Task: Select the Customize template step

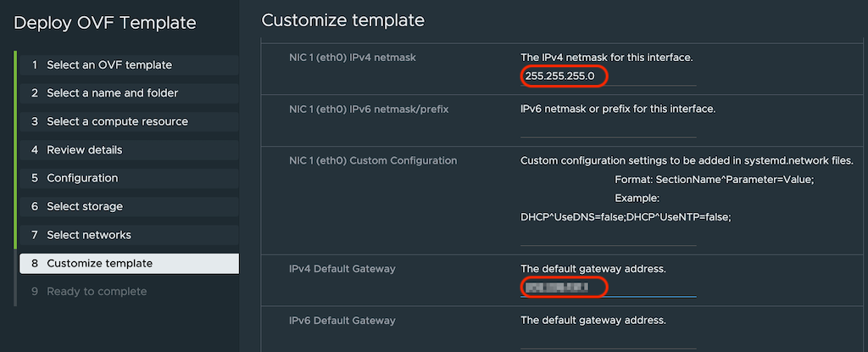Action: coord(99,263)
